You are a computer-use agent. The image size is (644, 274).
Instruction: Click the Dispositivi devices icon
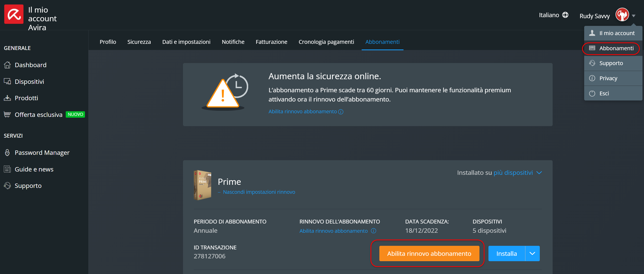[7, 82]
